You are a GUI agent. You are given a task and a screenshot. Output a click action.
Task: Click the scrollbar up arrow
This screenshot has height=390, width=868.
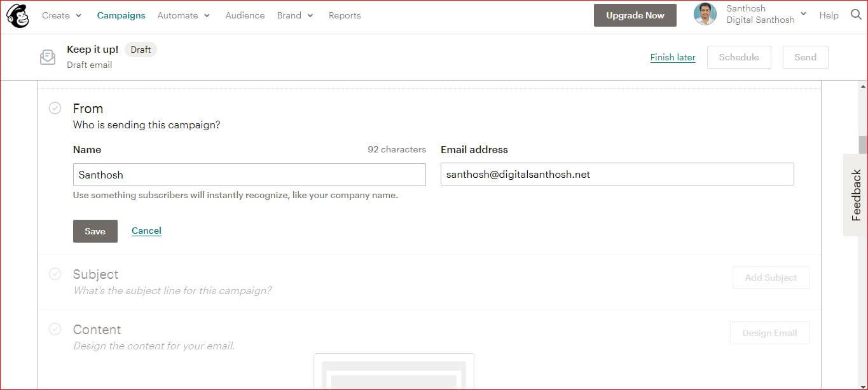[863, 86]
